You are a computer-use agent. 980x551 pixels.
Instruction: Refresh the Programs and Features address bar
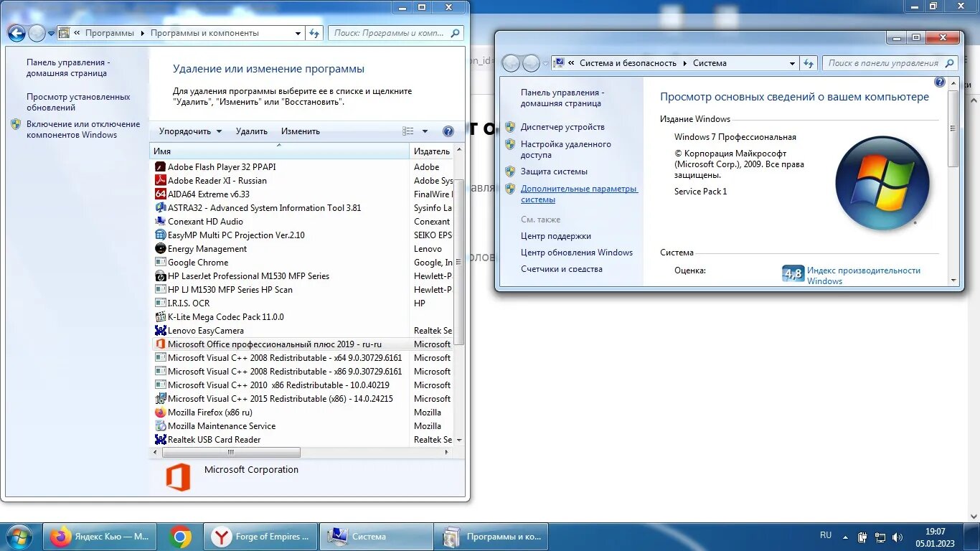[314, 33]
